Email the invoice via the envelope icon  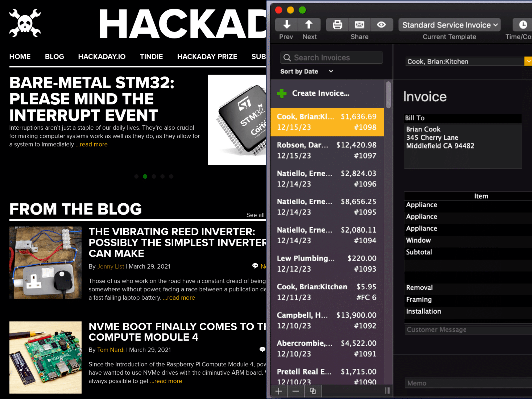click(359, 24)
